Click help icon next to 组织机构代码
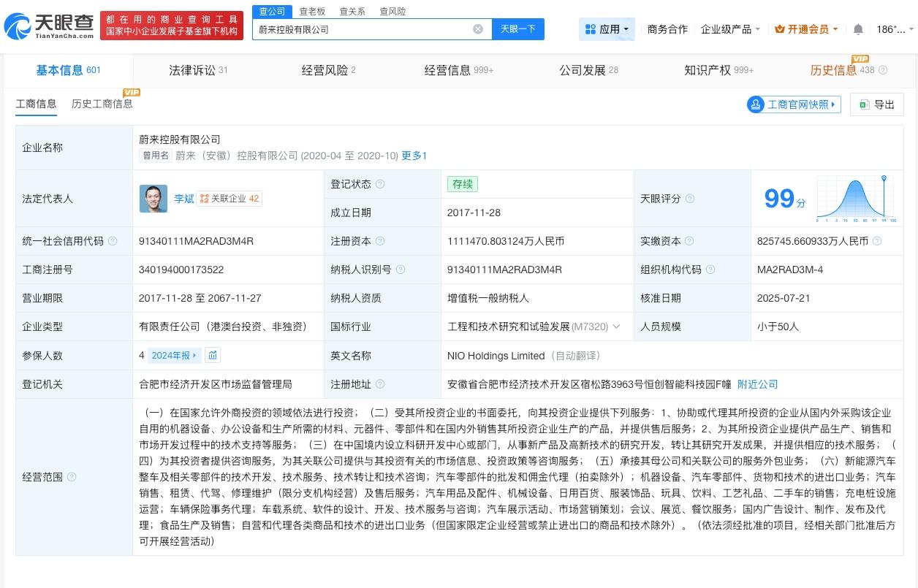 click(x=710, y=270)
